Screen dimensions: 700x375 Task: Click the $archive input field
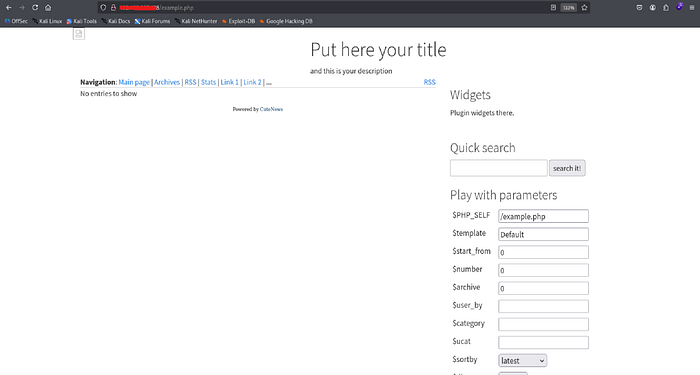point(543,288)
